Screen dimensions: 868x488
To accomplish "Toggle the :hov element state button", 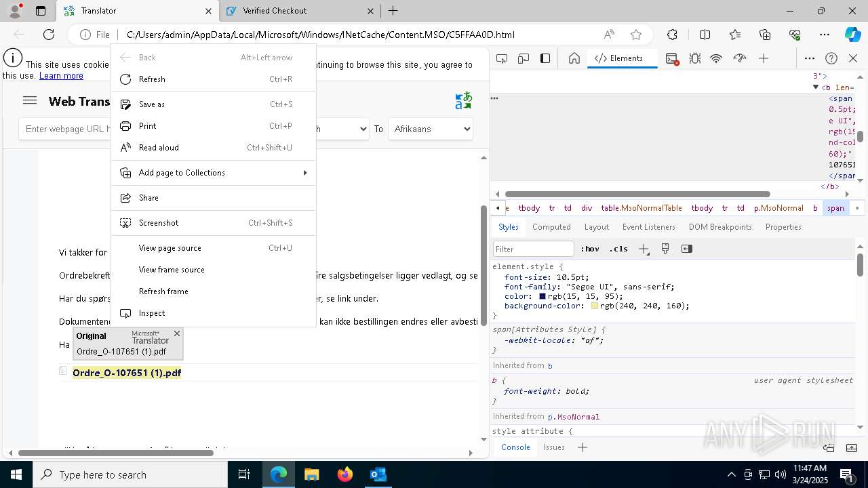I will pyautogui.click(x=589, y=249).
